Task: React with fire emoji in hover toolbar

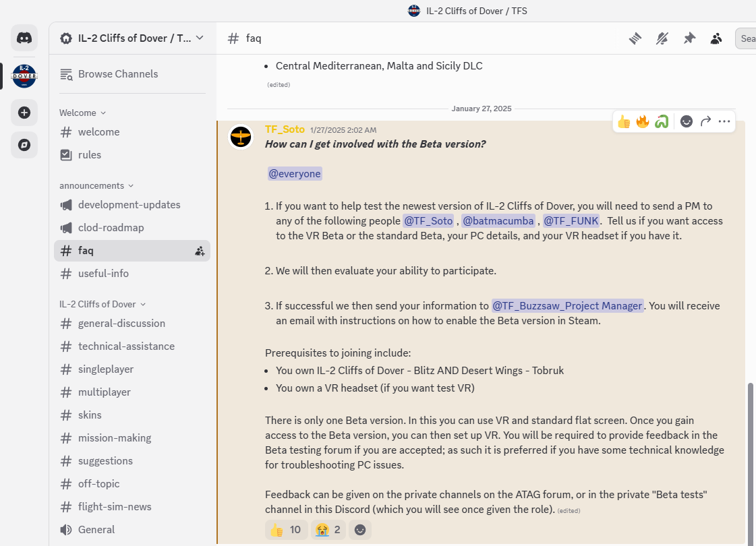Action: pyautogui.click(x=643, y=121)
